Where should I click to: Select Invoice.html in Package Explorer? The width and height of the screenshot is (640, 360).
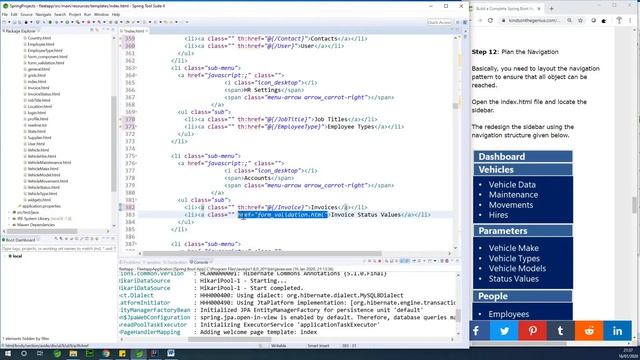coord(38,88)
